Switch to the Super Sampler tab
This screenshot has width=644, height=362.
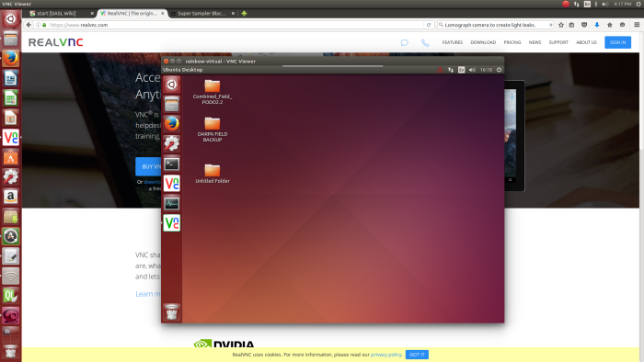202,14
